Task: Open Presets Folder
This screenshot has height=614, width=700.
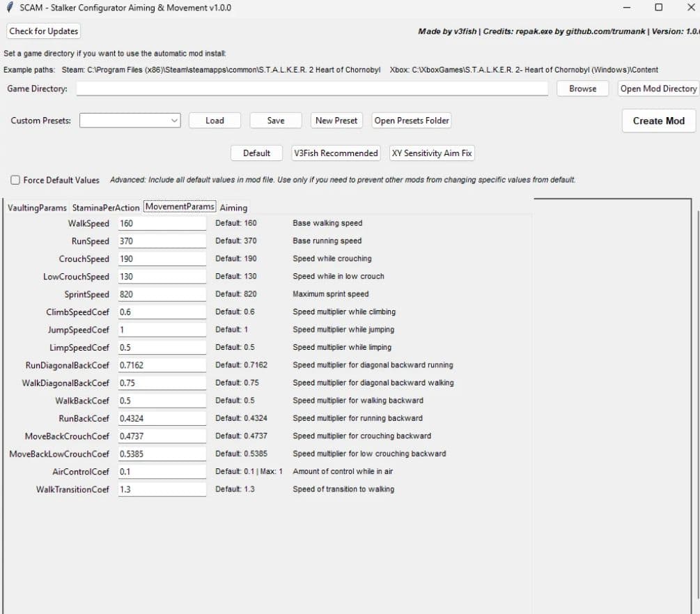Action: 412,121
